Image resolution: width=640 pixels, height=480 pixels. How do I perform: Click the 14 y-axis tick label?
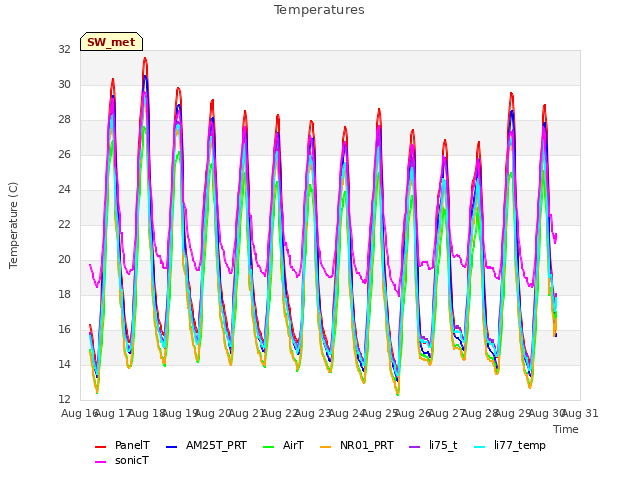pyautogui.click(x=64, y=364)
